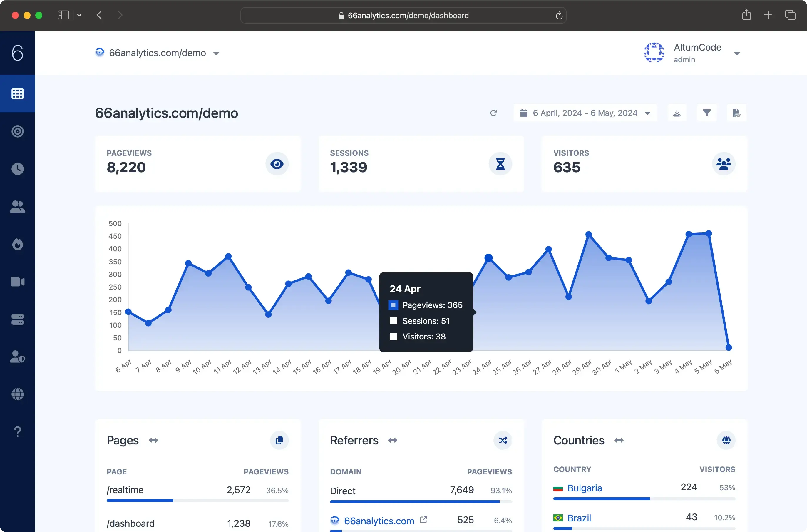Open the Bulgaria country link
The image size is (807, 532).
pos(585,488)
